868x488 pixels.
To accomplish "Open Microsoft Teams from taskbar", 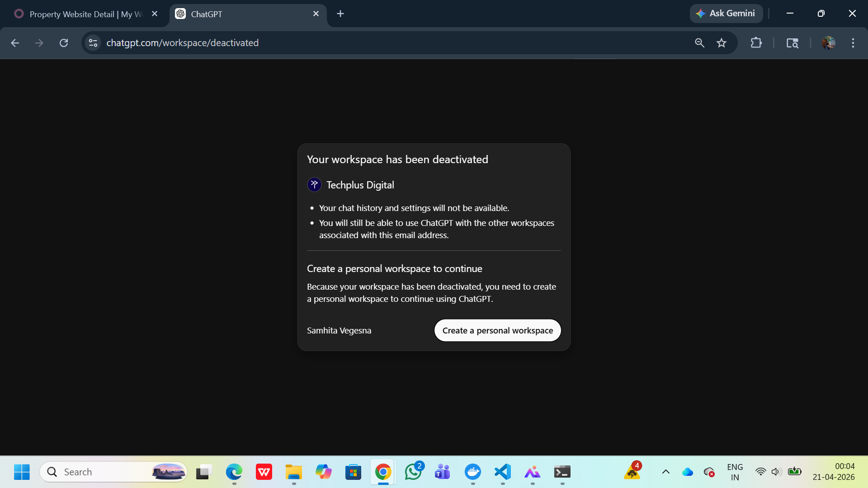I will click(x=443, y=472).
